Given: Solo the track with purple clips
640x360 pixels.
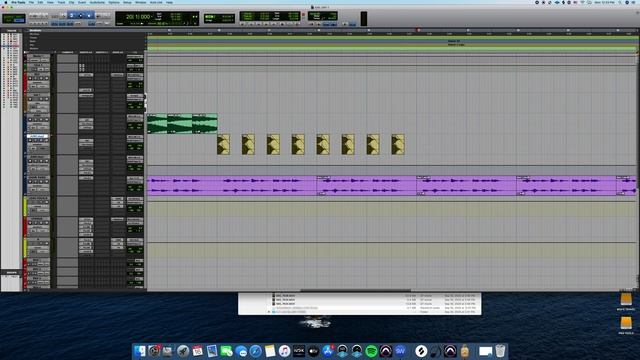Looking at the screenshot, I should point(41,182).
